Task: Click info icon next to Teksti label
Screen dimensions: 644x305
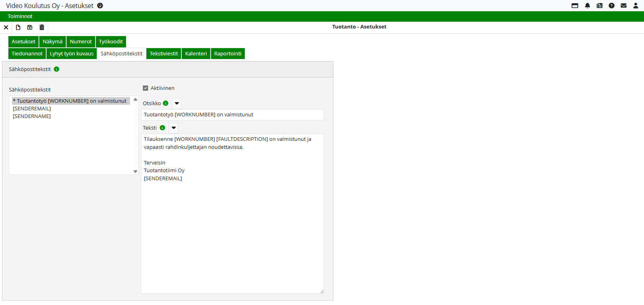Action: [163, 128]
